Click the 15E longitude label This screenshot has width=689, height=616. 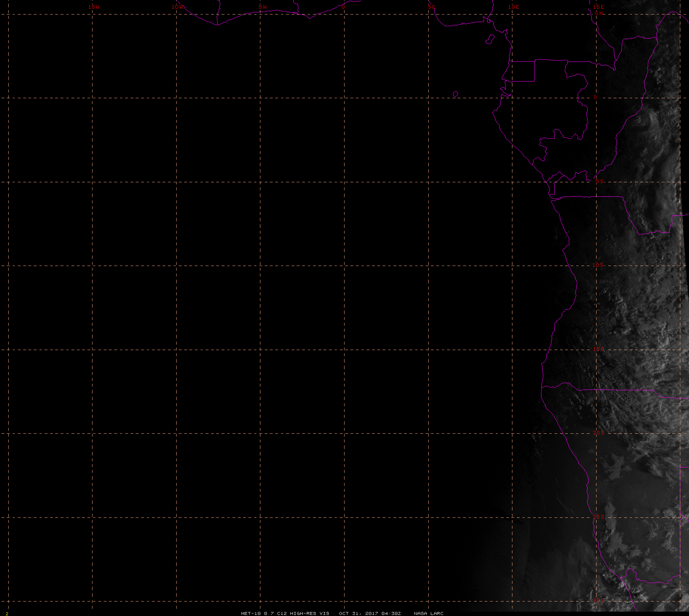tap(598, 7)
